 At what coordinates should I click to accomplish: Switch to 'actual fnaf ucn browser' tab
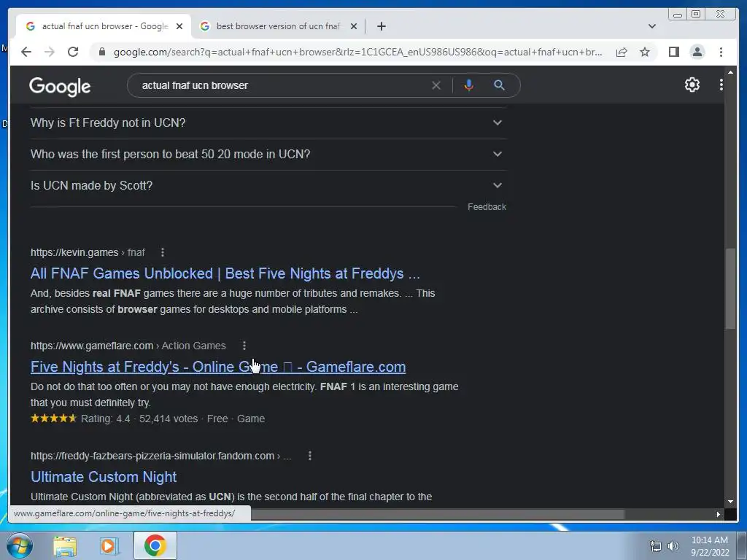(102, 26)
